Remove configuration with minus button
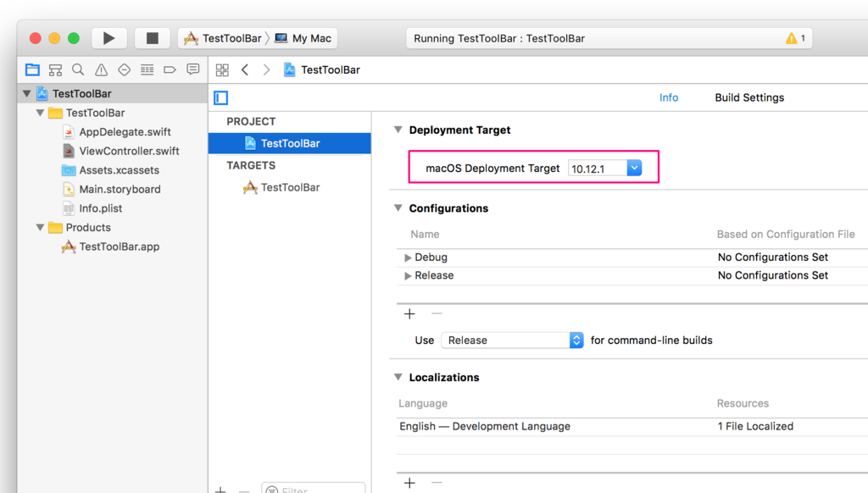The width and height of the screenshot is (868, 493). pyautogui.click(x=437, y=313)
